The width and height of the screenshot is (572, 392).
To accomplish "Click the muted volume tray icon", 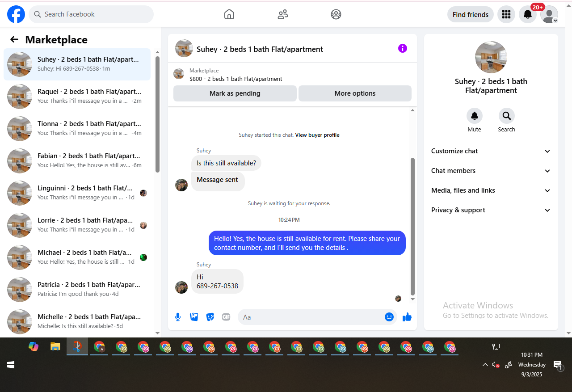I will pyautogui.click(x=496, y=365).
